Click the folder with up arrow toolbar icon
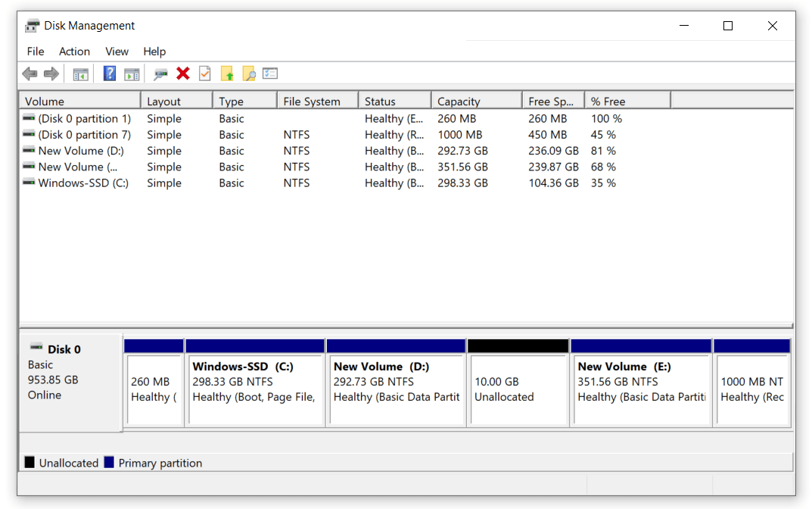812x509 pixels. [x=227, y=73]
